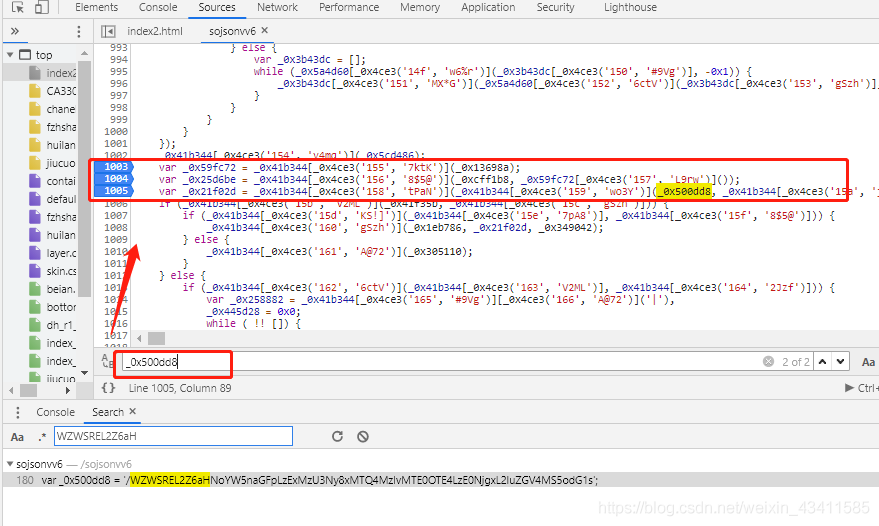Collapse the sojsonvv6 search result group
Viewport: 879px width, 526px height.
point(10,464)
